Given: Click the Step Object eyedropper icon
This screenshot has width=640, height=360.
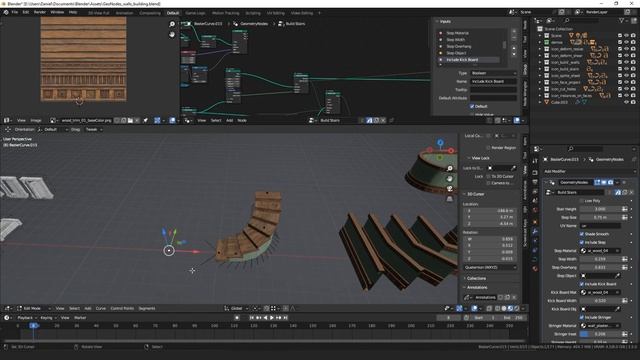Looking at the screenshot, I should (x=618, y=276).
